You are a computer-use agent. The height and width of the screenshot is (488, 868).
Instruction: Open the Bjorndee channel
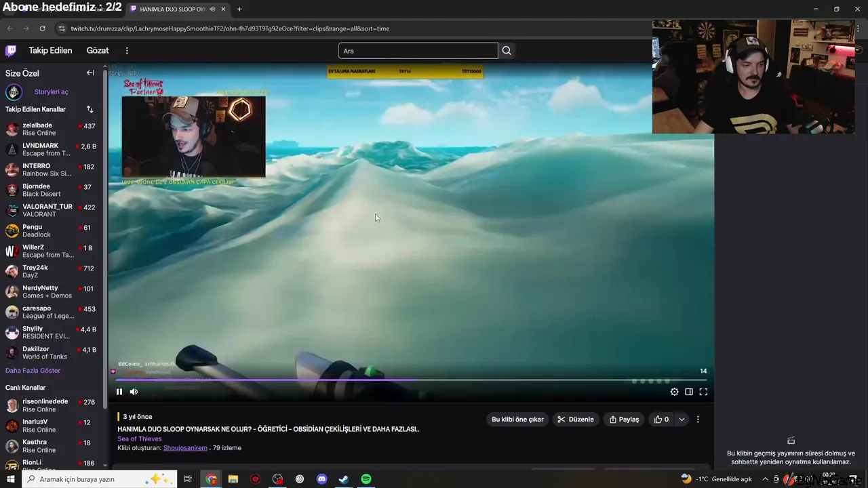click(x=51, y=190)
